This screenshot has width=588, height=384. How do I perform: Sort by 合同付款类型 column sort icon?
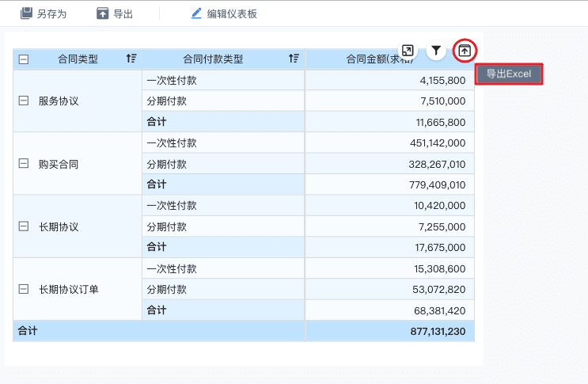294,59
